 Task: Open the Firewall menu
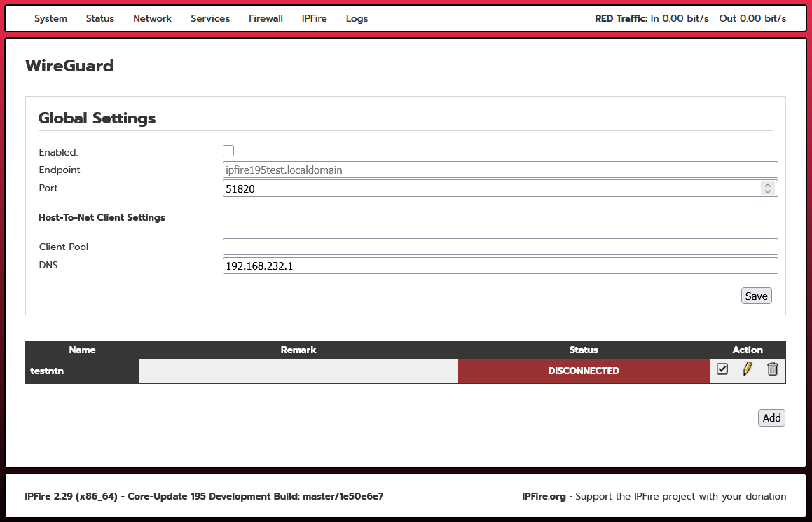(266, 19)
